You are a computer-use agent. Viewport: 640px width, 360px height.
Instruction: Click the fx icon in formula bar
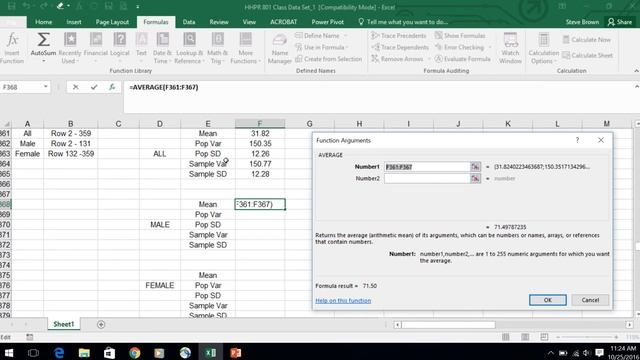click(x=112, y=87)
